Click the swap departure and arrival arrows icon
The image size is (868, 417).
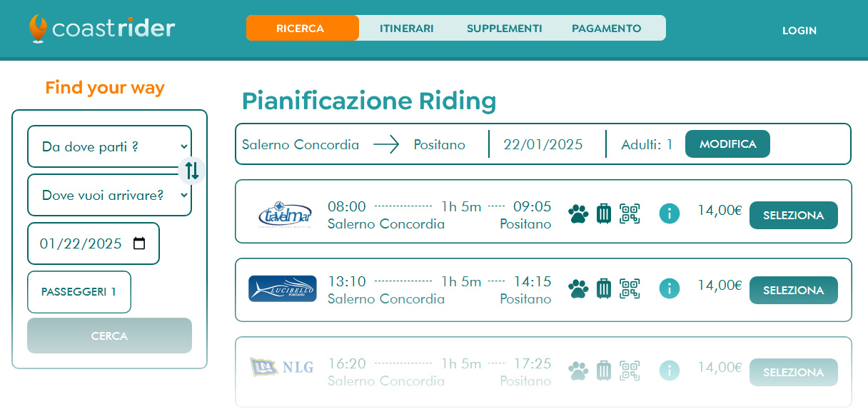(192, 171)
